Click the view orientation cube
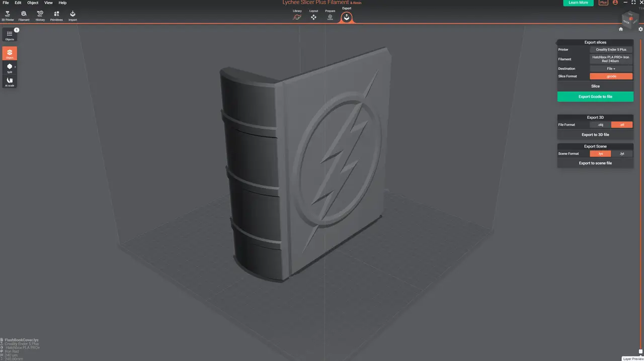Screen dimensions: 644x361 [630, 19]
